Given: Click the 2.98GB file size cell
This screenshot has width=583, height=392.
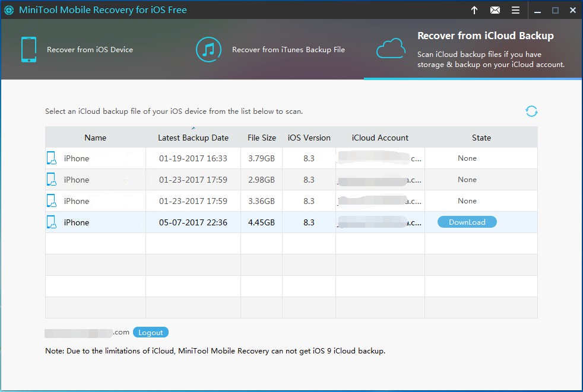Looking at the screenshot, I should [261, 180].
